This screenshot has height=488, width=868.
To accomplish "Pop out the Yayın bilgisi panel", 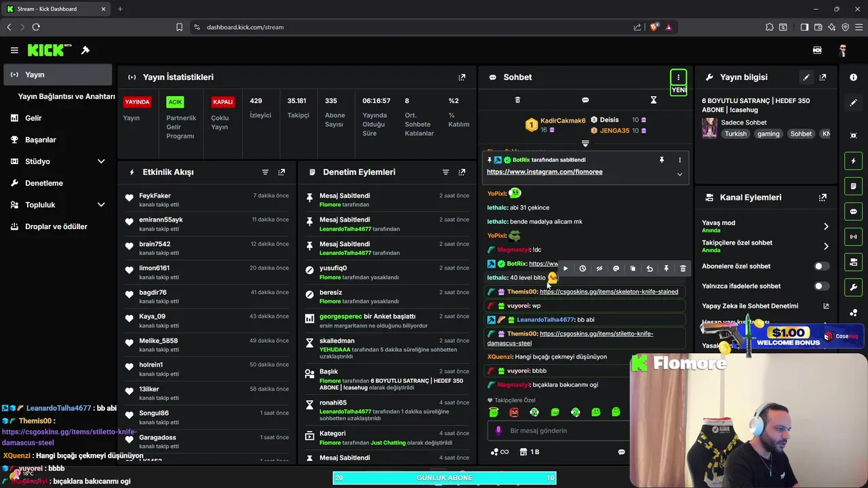I will click(823, 77).
